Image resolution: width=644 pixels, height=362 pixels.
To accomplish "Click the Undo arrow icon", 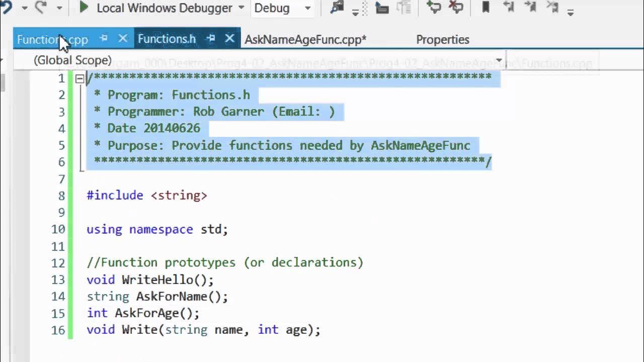I will pos(5,7).
